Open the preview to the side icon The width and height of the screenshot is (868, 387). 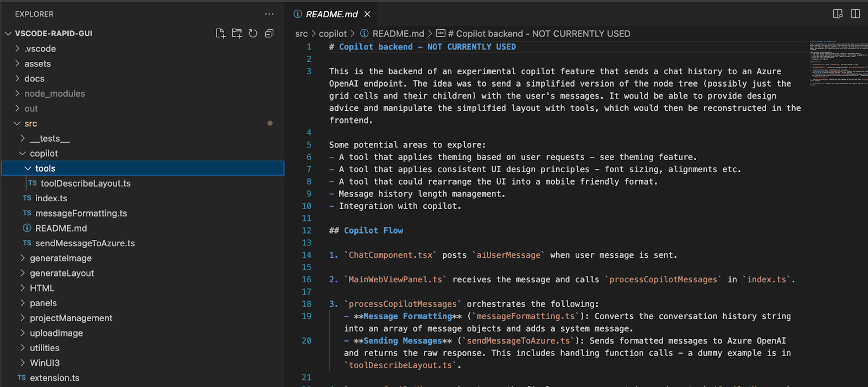pyautogui.click(x=838, y=14)
